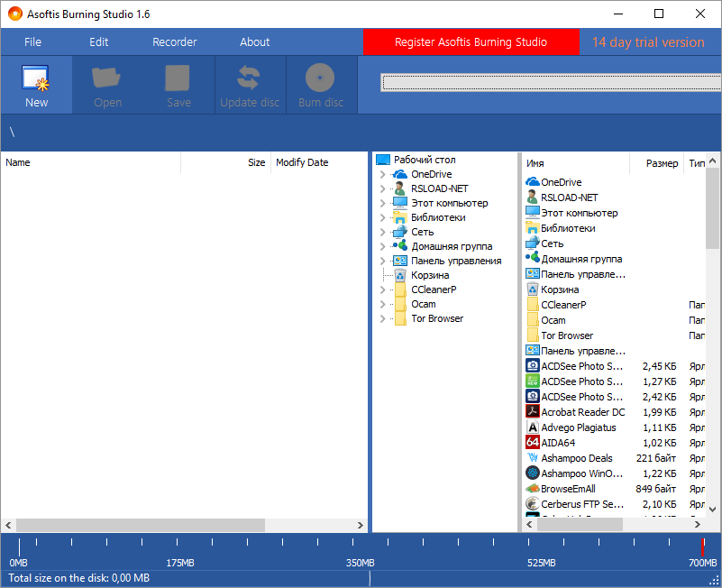Expand the Библиотеки tree node
The image size is (722, 588).
point(383,217)
